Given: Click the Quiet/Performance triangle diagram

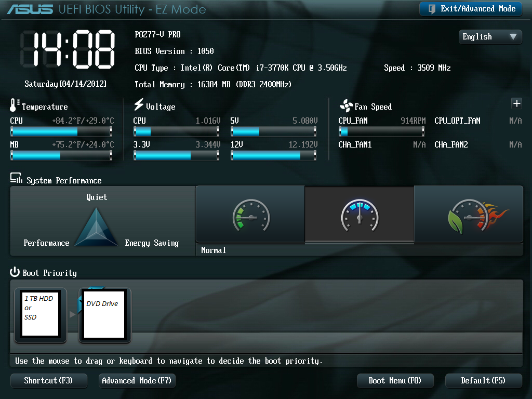Looking at the screenshot, I should point(96,227).
